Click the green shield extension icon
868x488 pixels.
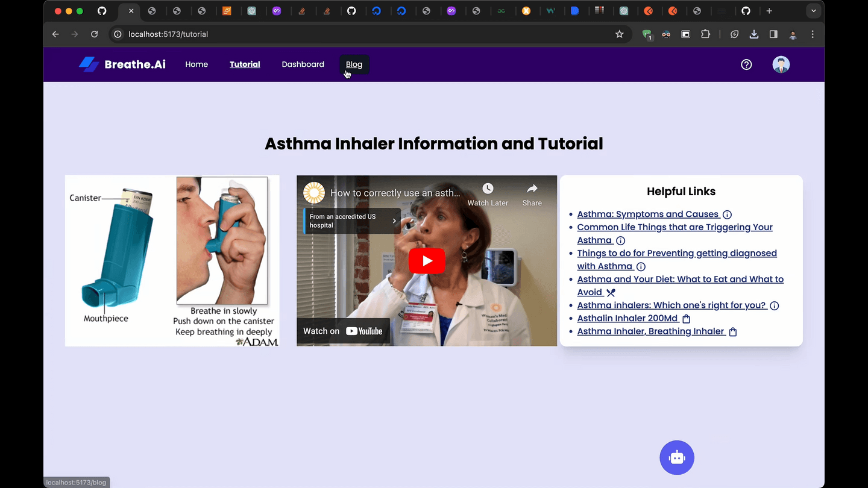(x=647, y=35)
